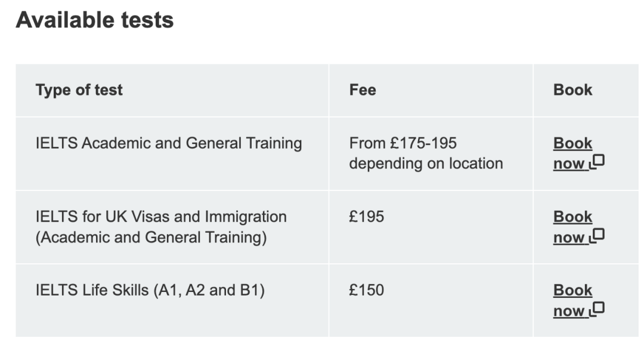Screen dimensions: 644x360
Task: Open Book now link for UK Visas test
Action: click(578, 227)
